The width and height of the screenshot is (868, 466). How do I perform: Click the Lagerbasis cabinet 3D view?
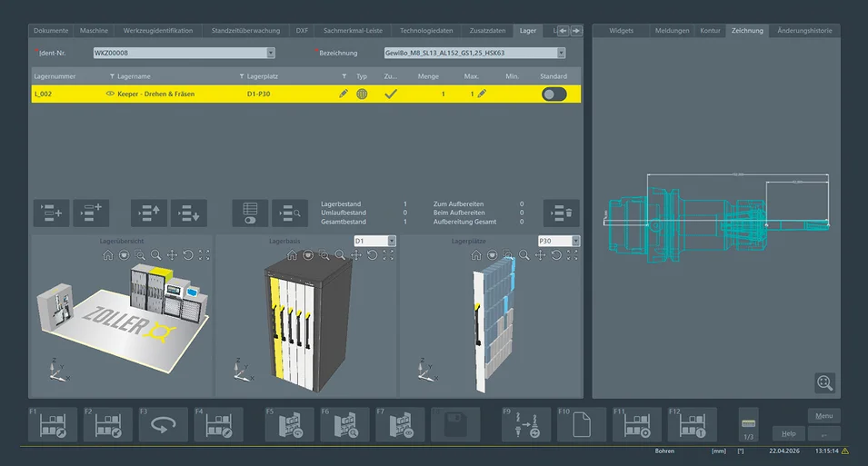[x=307, y=323]
